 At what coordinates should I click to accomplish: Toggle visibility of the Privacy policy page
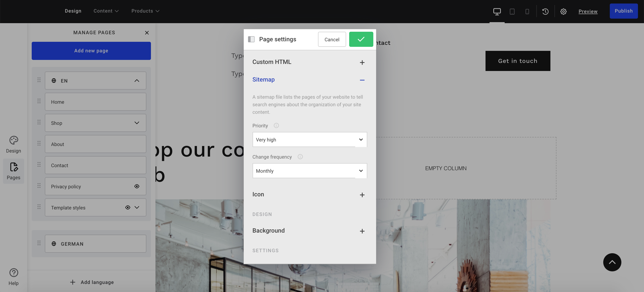pos(137,186)
